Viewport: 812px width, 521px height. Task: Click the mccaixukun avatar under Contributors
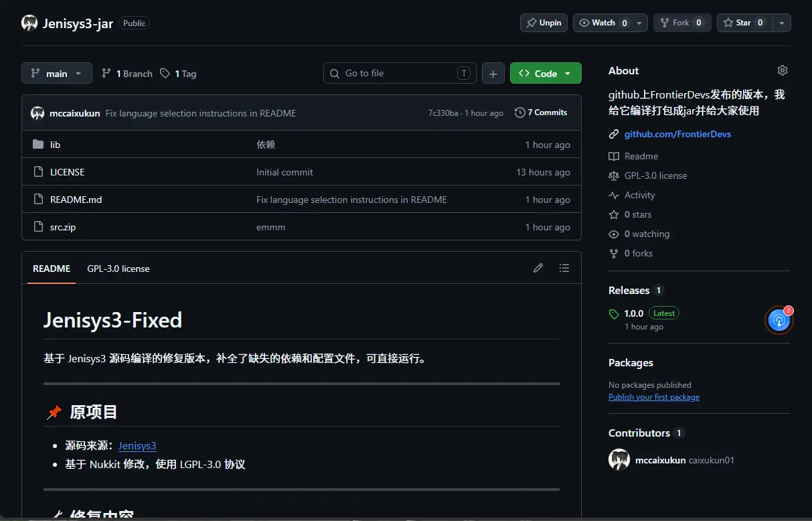(619, 460)
